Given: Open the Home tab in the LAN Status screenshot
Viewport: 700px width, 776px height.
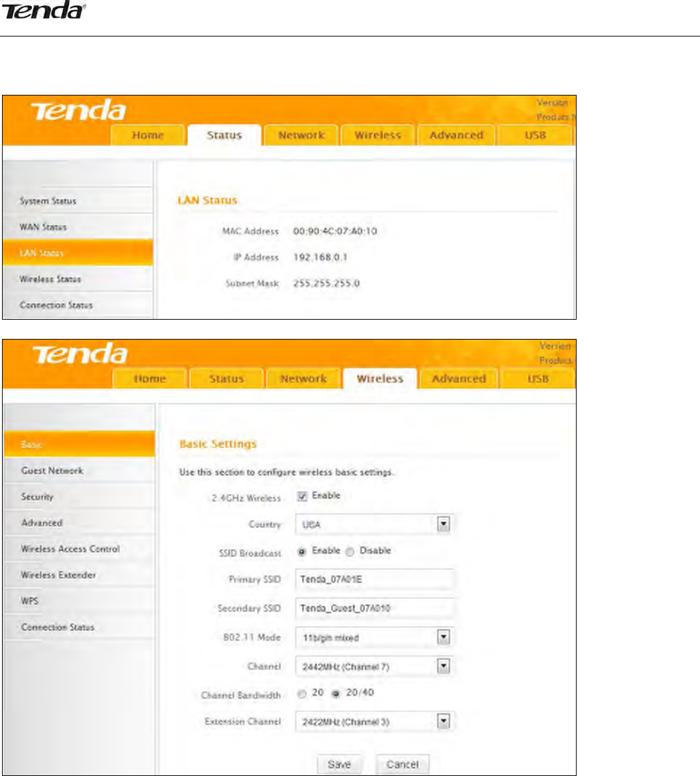Looking at the screenshot, I should (148, 135).
